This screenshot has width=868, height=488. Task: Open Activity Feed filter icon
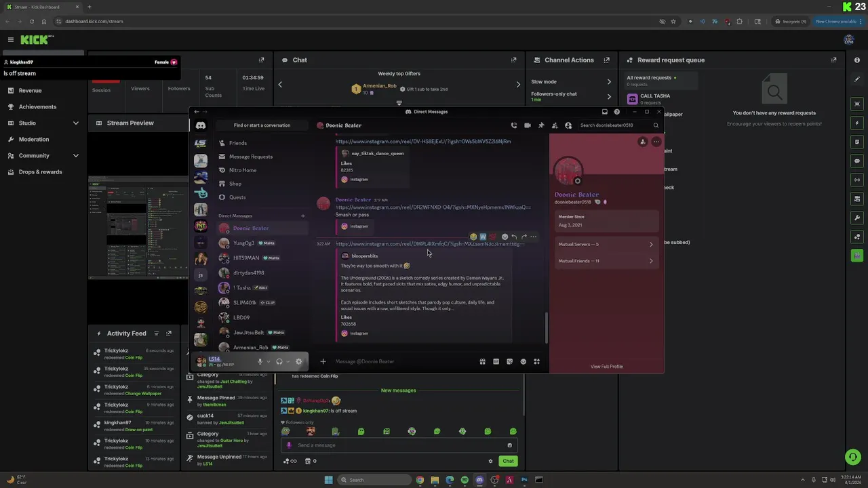pyautogui.click(x=157, y=333)
